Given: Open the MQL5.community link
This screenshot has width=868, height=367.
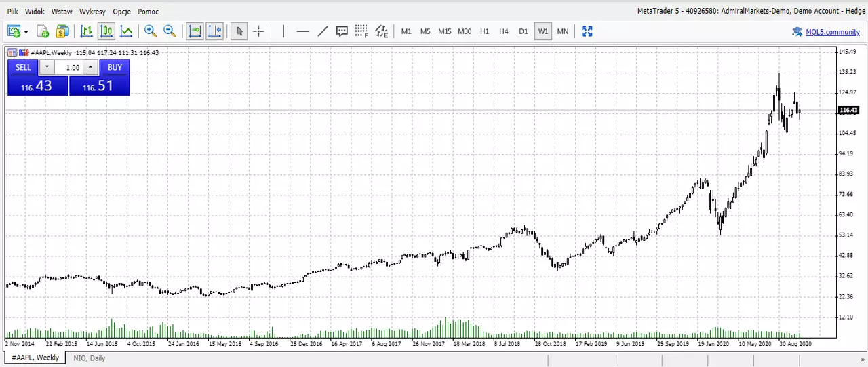Looking at the screenshot, I should tap(833, 32).
